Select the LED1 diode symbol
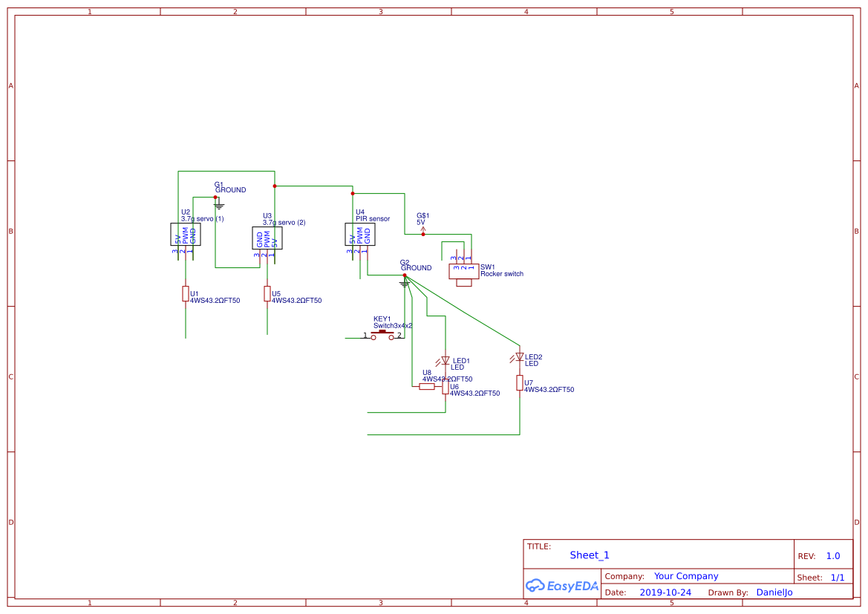This screenshot has width=868, height=614. pos(446,359)
